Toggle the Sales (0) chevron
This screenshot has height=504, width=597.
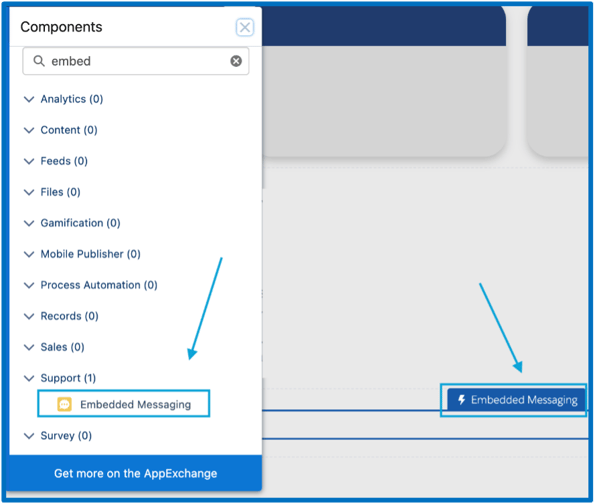[29, 347]
